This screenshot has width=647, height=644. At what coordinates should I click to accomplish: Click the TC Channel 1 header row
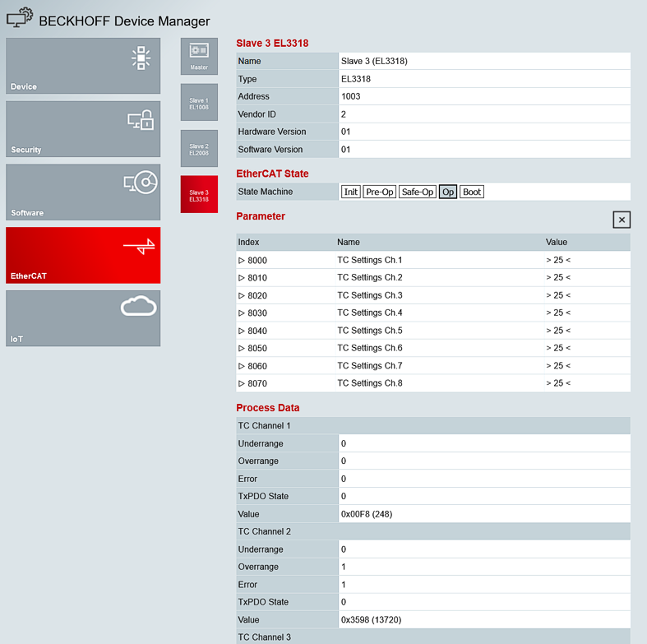point(433,425)
